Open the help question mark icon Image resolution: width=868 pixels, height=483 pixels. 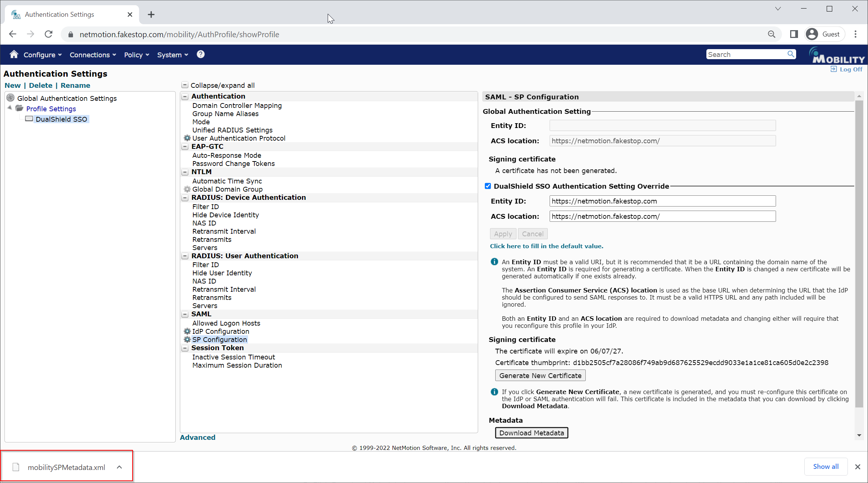(200, 54)
